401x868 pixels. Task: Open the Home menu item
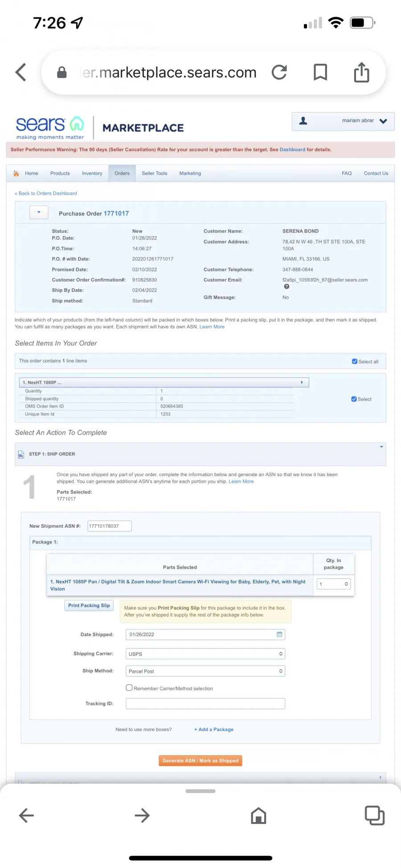pyautogui.click(x=31, y=173)
